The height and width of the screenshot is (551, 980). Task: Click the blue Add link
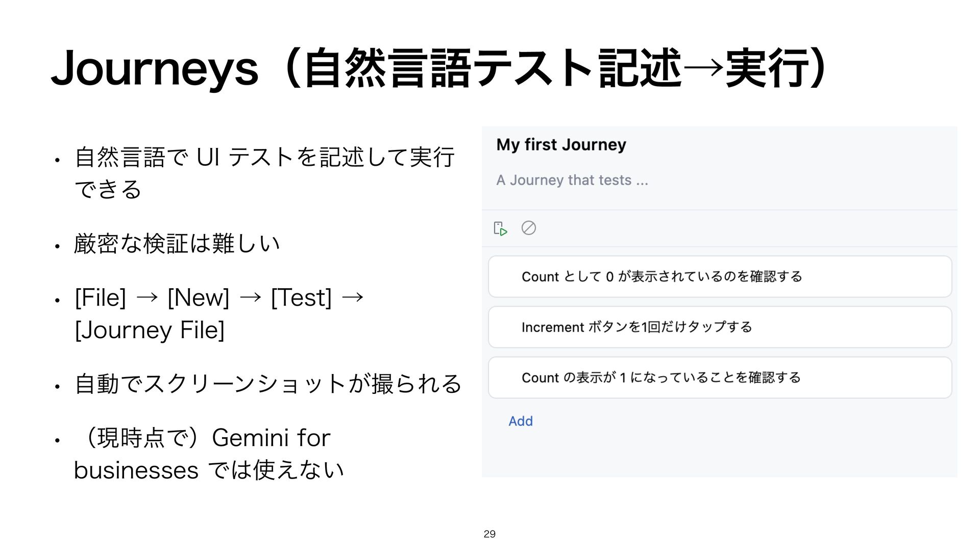521,421
